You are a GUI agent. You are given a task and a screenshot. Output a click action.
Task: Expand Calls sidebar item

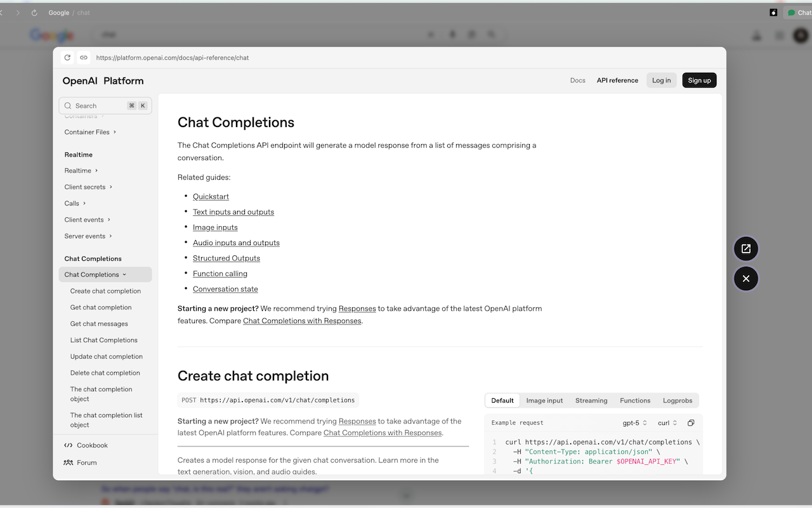point(75,204)
